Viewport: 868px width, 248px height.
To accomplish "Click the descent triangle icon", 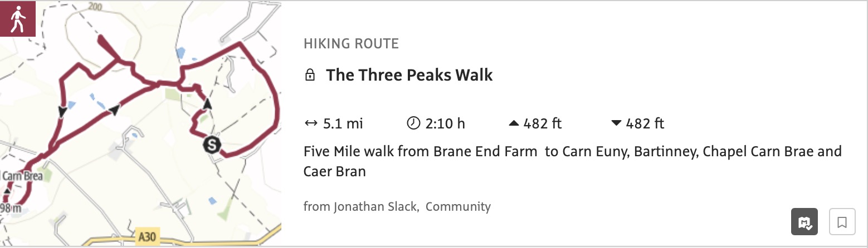I will (616, 123).
